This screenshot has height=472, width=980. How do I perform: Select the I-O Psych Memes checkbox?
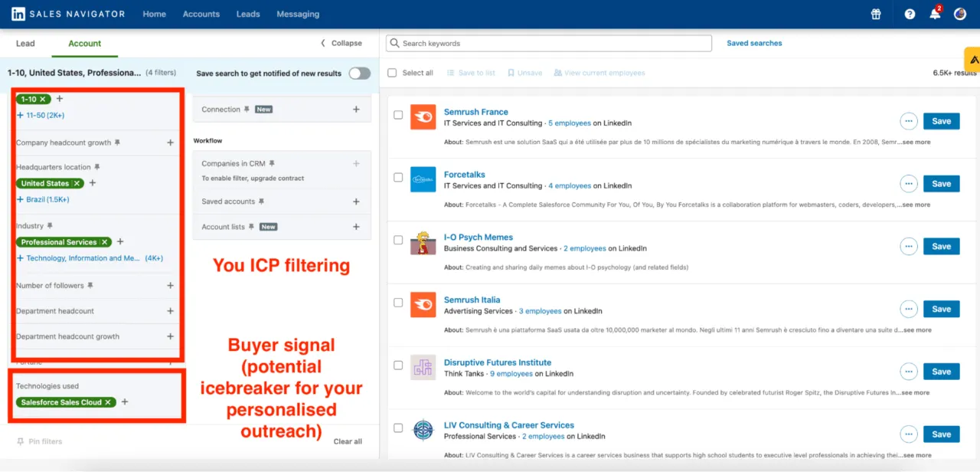tap(398, 241)
